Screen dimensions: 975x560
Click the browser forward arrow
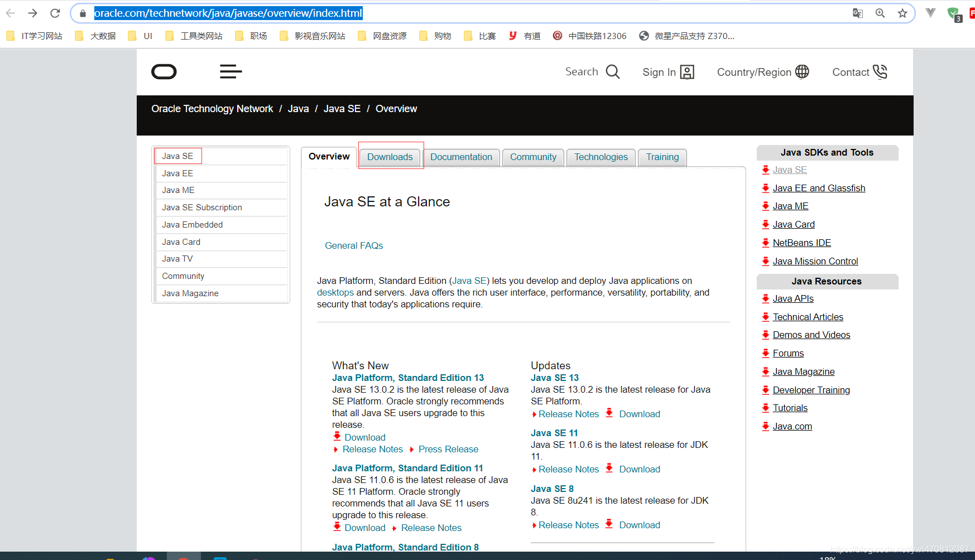coord(32,13)
